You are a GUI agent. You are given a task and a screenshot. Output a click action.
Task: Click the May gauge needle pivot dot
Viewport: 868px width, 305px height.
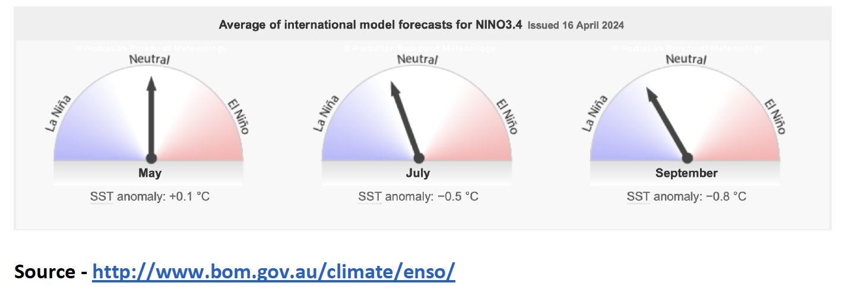click(151, 158)
